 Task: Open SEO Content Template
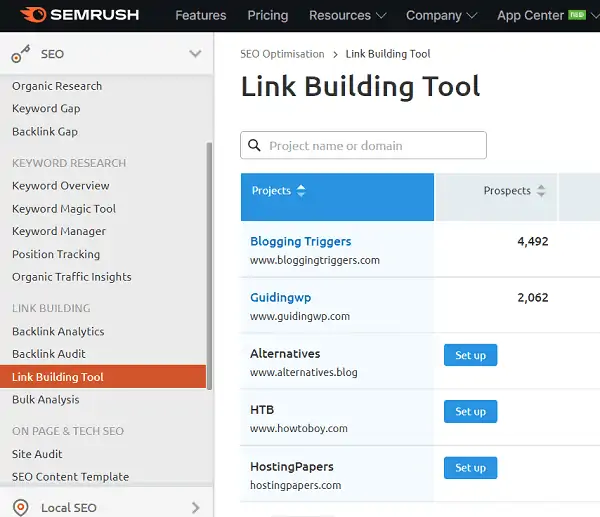[x=70, y=477]
